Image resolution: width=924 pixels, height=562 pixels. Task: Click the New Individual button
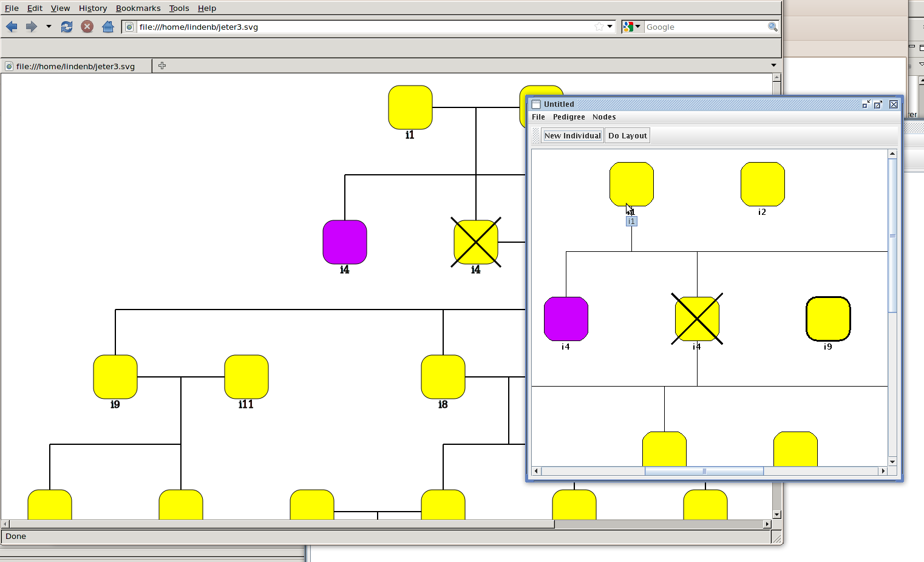[x=572, y=135]
